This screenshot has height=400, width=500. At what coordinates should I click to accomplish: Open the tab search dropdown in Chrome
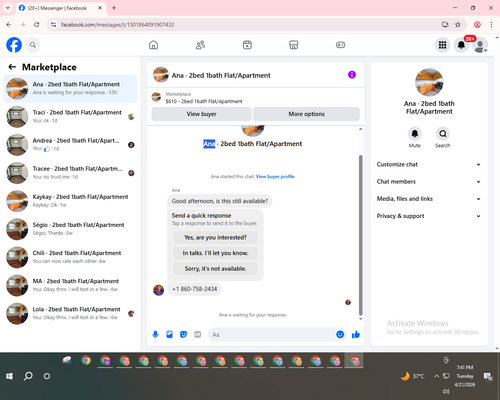[x=8, y=8]
